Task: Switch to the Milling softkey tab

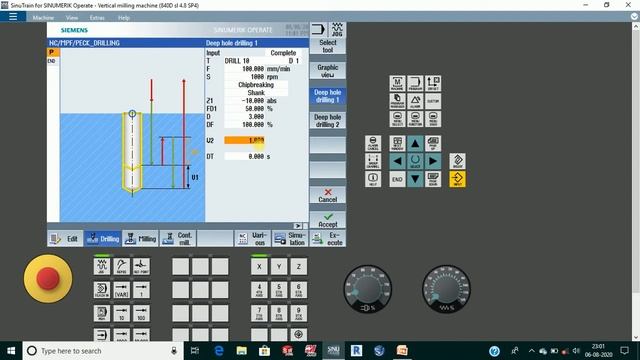Action: tap(140, 239)
